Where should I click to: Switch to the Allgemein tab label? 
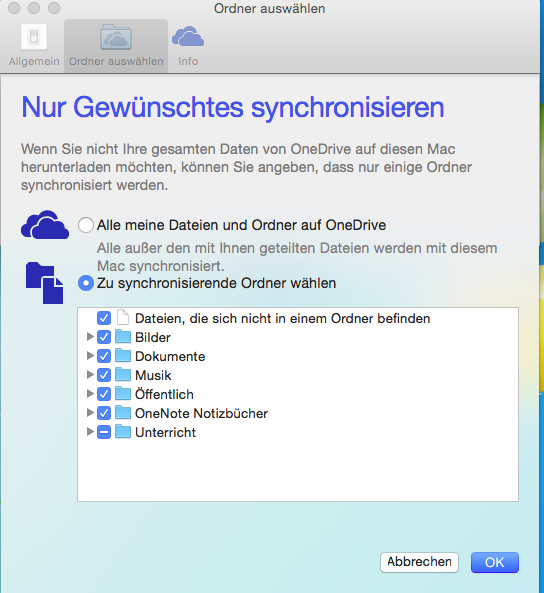34,61
